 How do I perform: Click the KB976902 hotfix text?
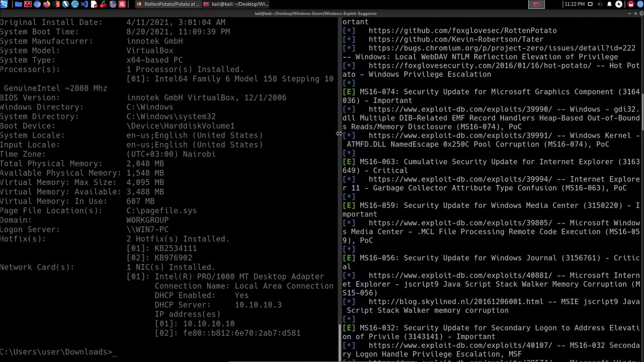(x=174, y=258)
